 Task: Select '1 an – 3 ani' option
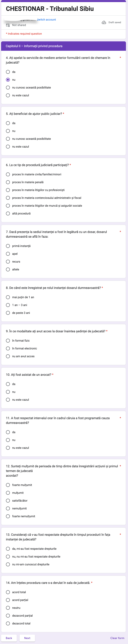(x=8, y=305)
